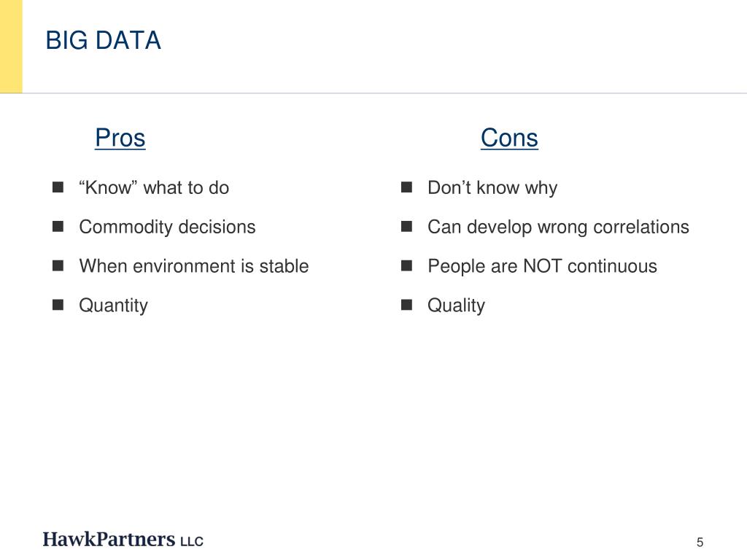Click the yellow accent bar by title
Image resolution: width=747 pixels, height=560 pixels.
[11, 46]
